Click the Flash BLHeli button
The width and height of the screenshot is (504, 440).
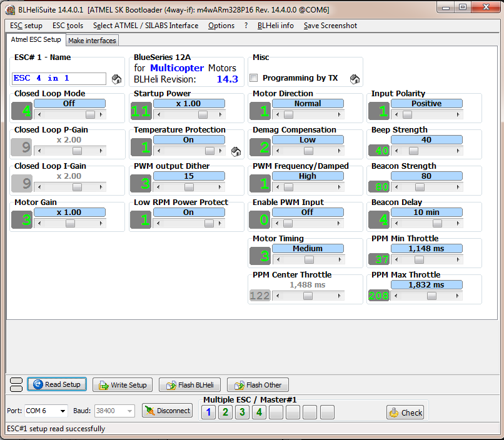point(189,385)
